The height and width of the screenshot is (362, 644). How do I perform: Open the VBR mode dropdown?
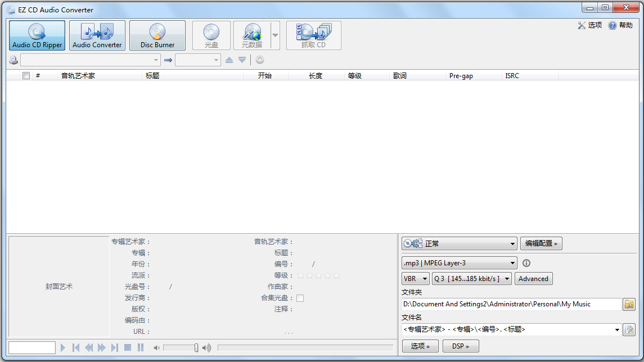point(416,278)
